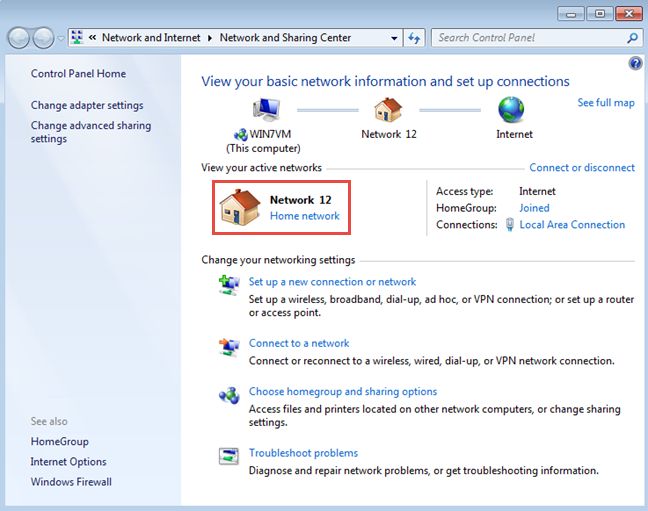
Task: Click the Network 12 house icon in map
Action: pyautogui.click(x=388, y=109)
